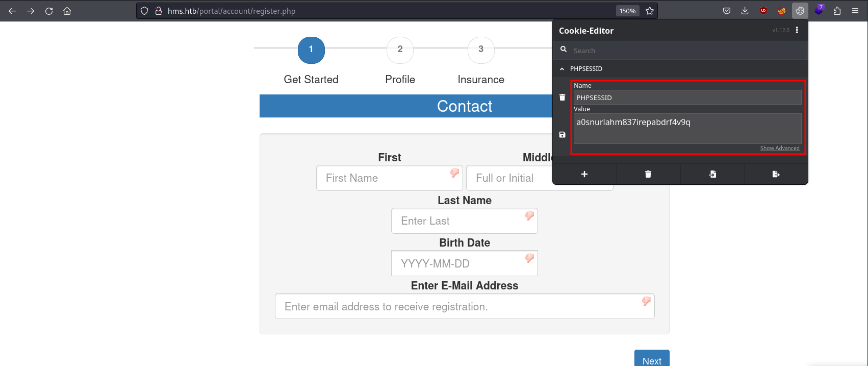Click the v1.12.0 version text
This screenshot has width=868, height=366.
[780, 30]
